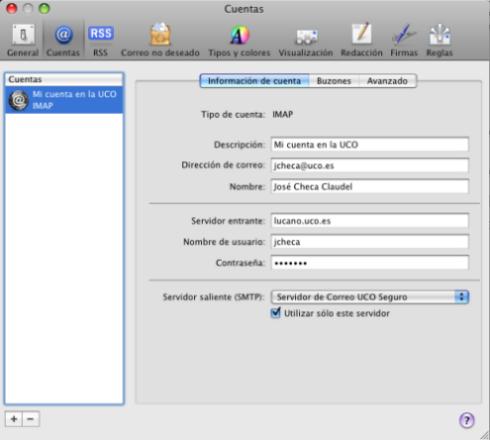Open the RSS preferences pane
Image resolution: width=490 pixels, height=440 pixels.
100,40
